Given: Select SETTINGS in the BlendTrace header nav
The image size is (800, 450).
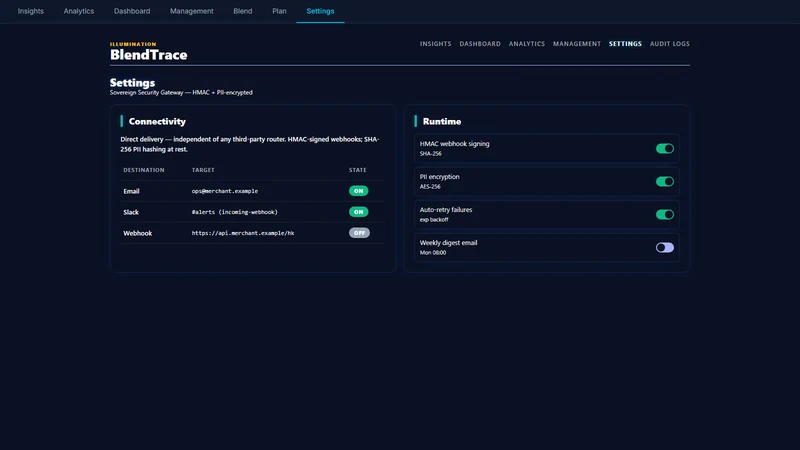Looking at the screenshot, I should click(625, 44).
